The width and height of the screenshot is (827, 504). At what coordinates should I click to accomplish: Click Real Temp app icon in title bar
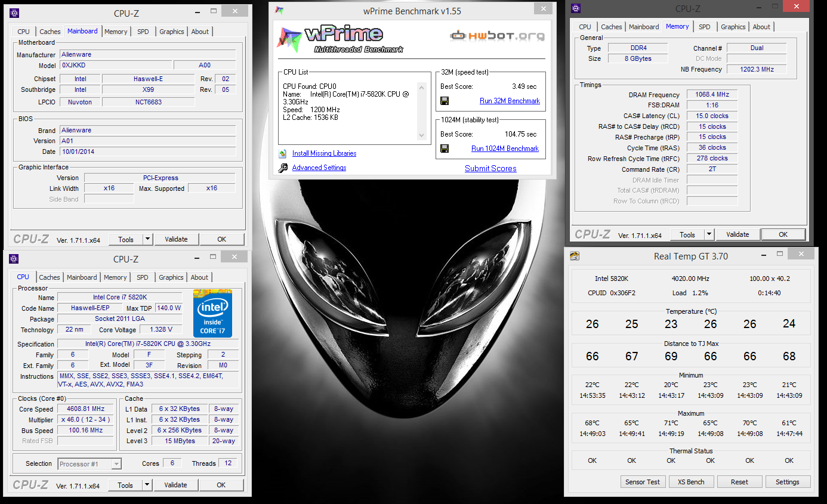574,256
